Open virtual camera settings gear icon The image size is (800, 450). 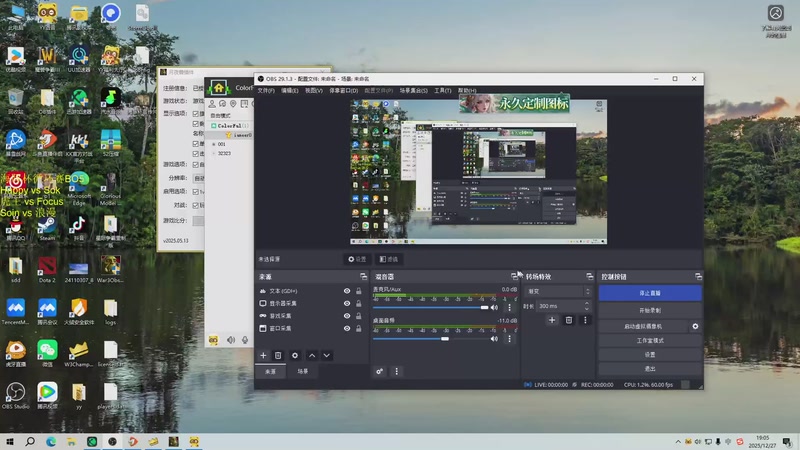pyautogui.click(x=695, y=326)
